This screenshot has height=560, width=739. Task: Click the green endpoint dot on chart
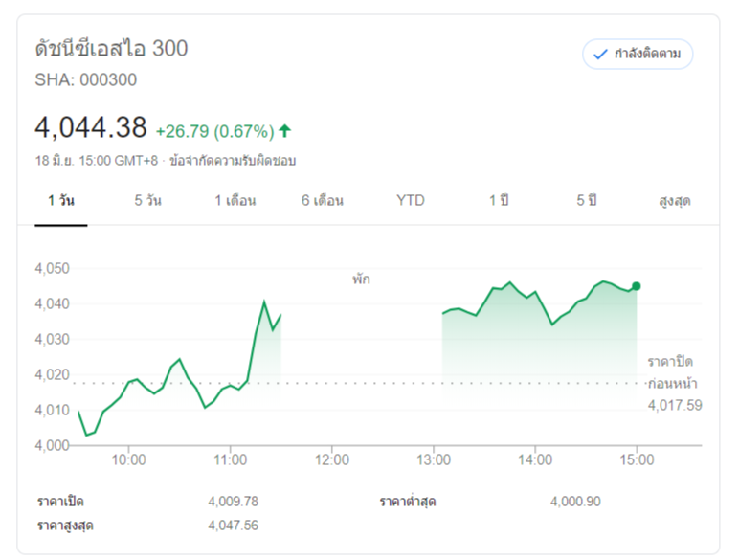click(637, 286)
